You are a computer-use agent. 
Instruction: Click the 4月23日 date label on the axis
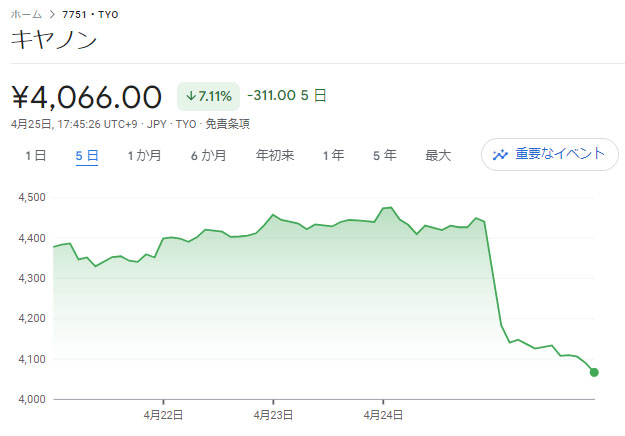pos(271,414)
